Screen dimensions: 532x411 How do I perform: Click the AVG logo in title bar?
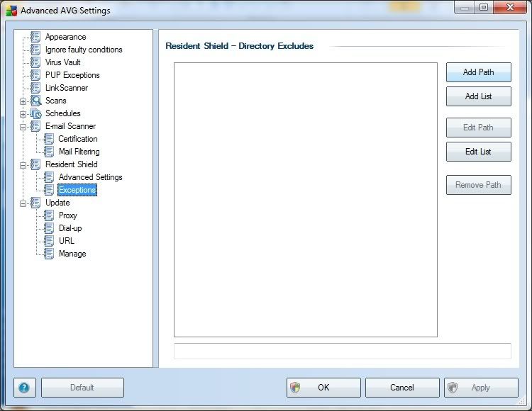click(x=11, y=11)
